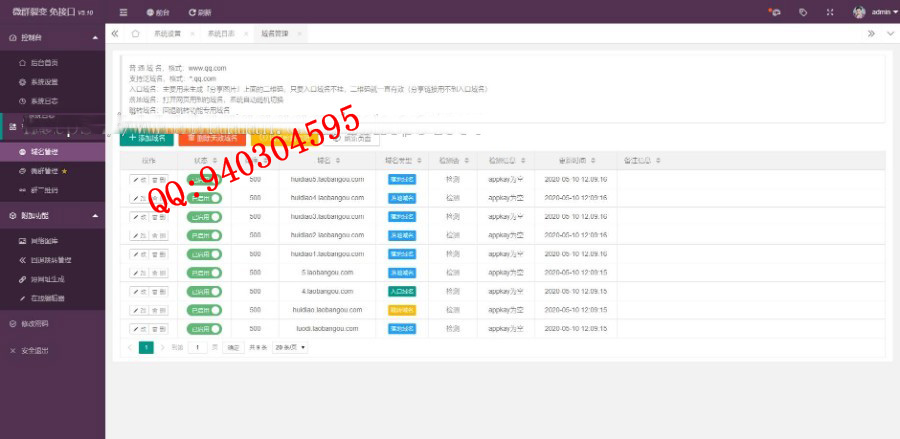The image size is (900, 439).
Task: Open the admin user dropdown
Action: point(881,12)
